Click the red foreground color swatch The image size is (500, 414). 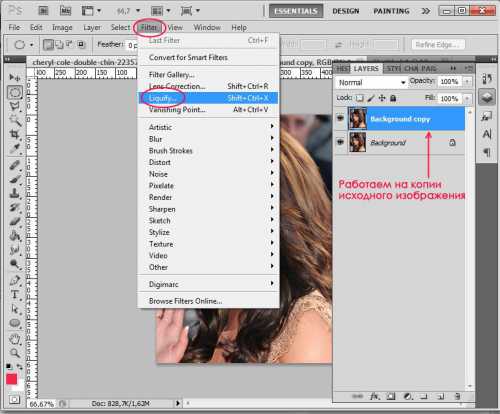pyautogui.click(x=12, y=379)
